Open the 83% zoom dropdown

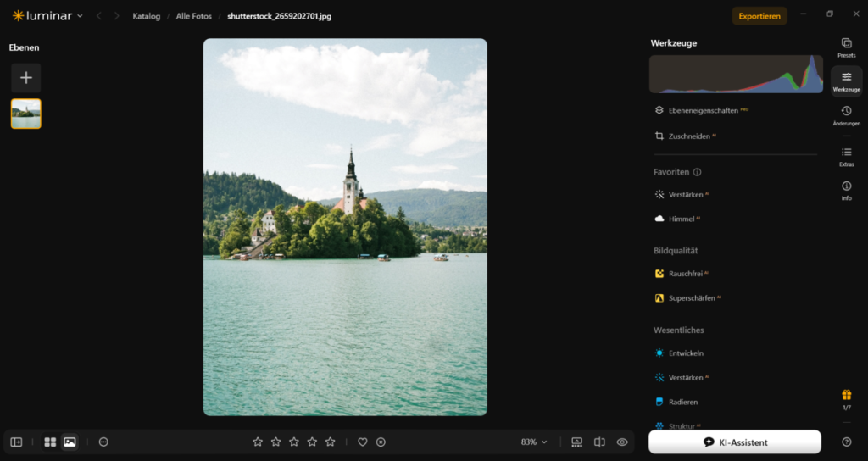pos(534,442)
